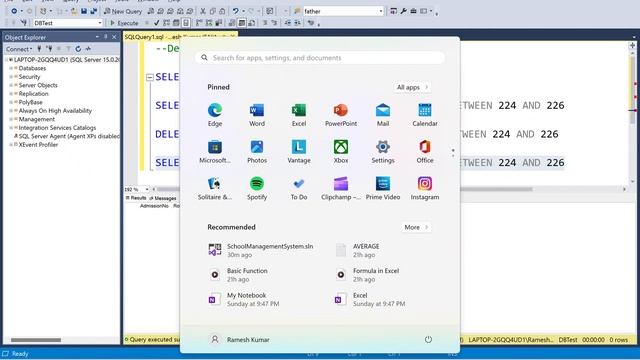Open the Mail app
This screenshot has height=360, width=640.
[x=383, y=115]
